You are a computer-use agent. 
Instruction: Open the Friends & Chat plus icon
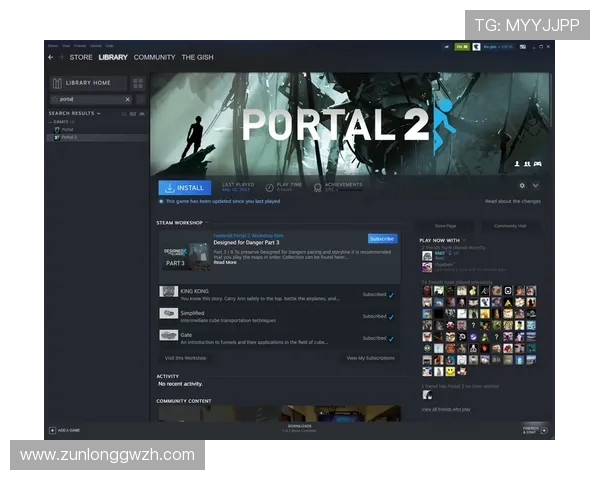point(544,430)
